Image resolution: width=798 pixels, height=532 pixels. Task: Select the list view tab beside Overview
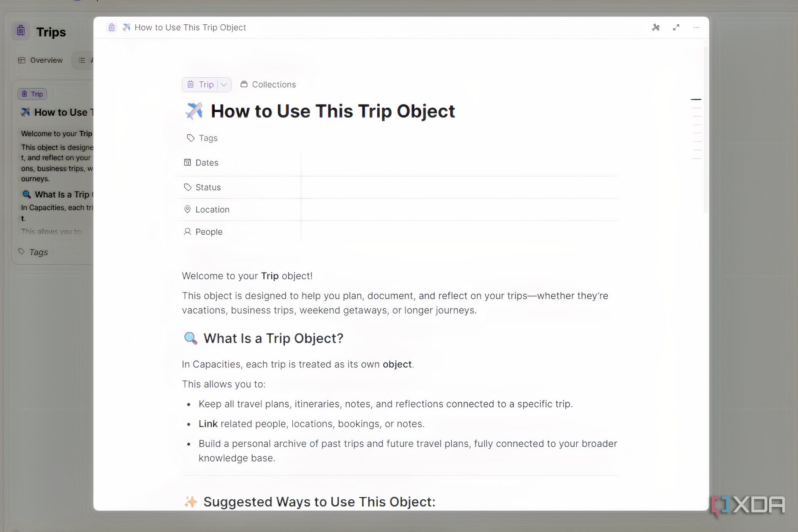point(82,60)
